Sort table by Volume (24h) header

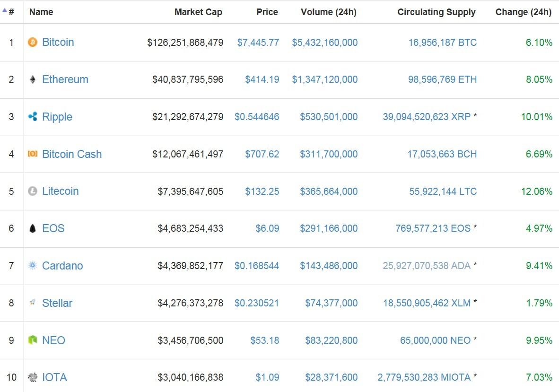click(328, 12)
